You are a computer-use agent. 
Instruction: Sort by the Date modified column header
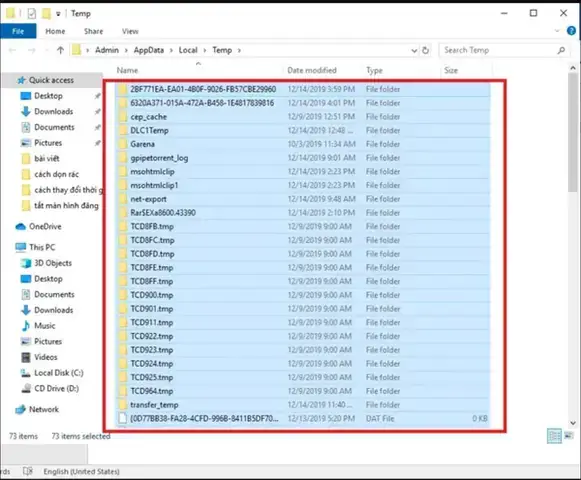coord(312,70)
